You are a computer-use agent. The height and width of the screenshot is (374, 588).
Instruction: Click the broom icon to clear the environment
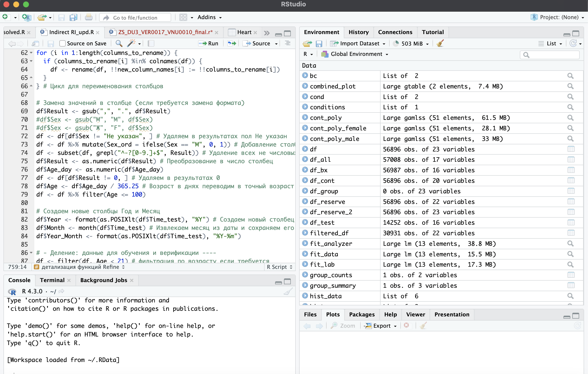pos(440,43)
